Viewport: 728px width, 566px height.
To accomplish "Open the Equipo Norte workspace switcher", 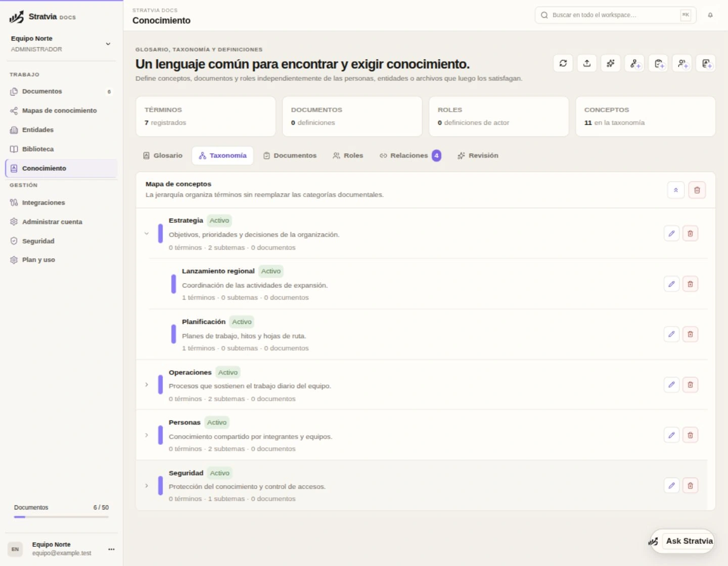I will point(61,43).
